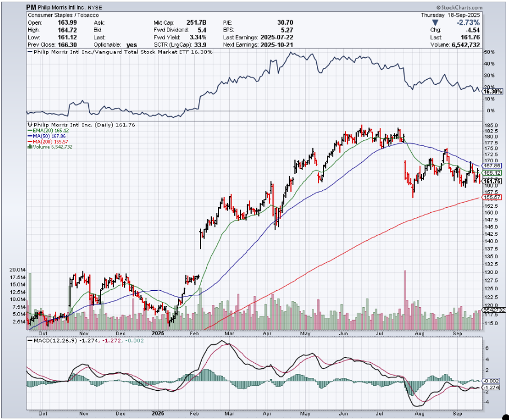Click the Low value 161.12
The width and height of the screenshot is (509, 420).
coord(67,37)
